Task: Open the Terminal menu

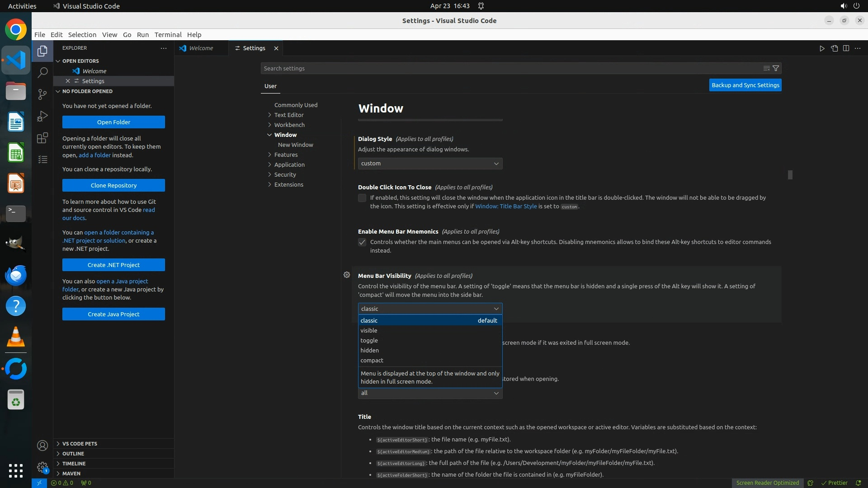Action: click(168, 35)
